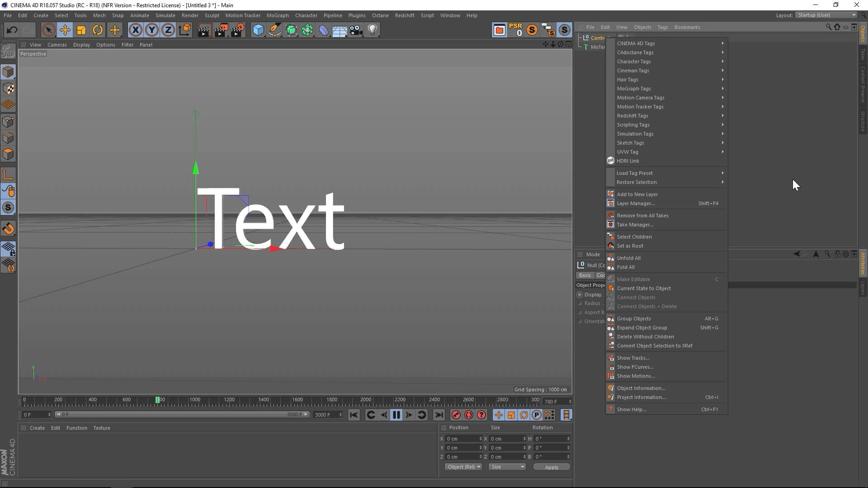This screenshot has width=868, height=488.
Task: Add a Cube primitive object
Action: tap(258, 30)
